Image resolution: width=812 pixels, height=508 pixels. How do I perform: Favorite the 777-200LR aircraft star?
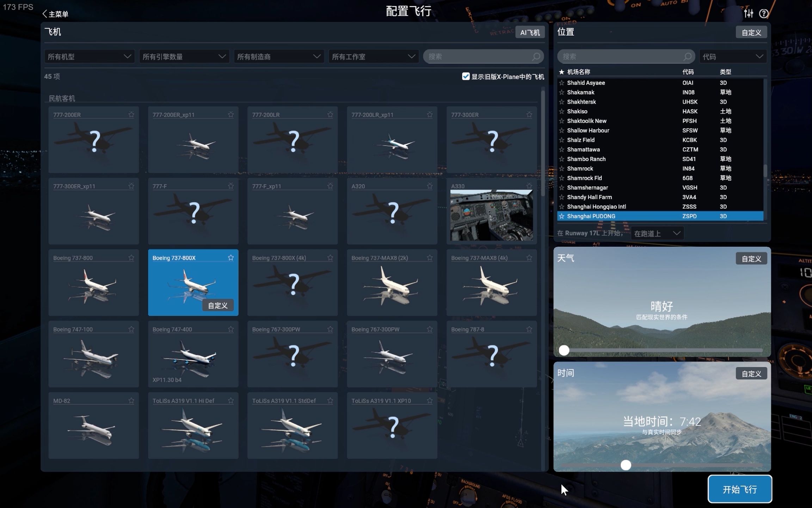point(330,114)
